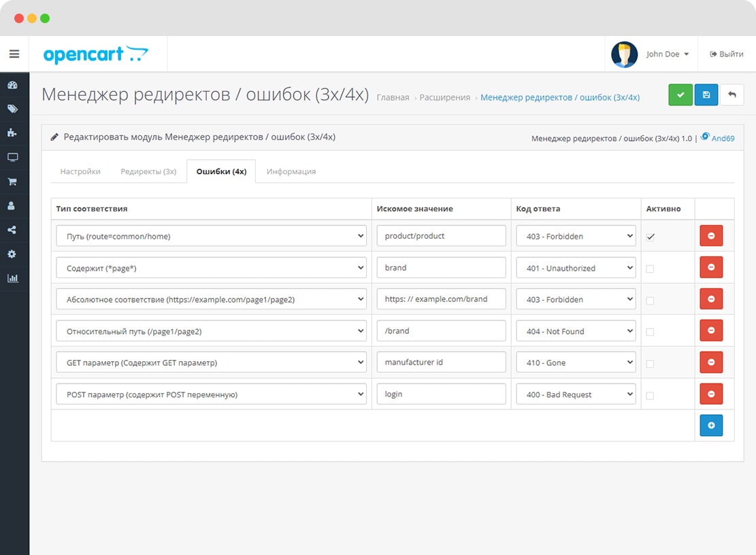This screenshot has width=756, height=555.
Task: Click the Выйти logout link
Action: pyautogui.click(x=727, y=54)
